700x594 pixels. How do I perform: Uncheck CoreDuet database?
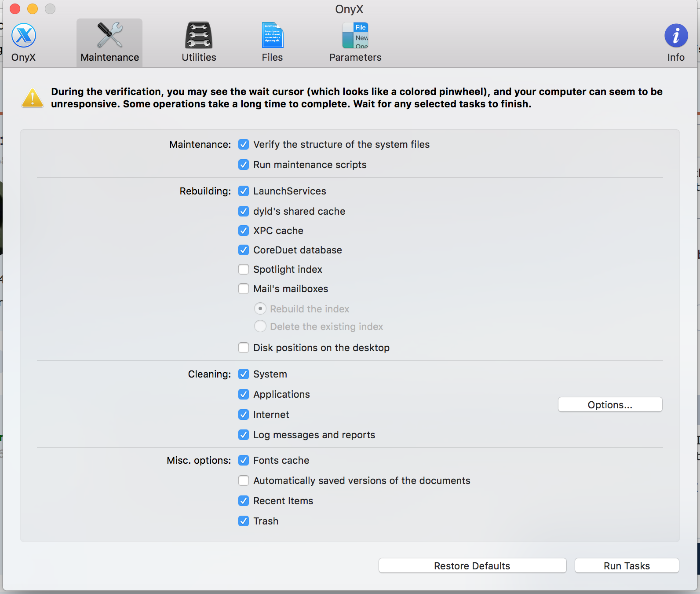(244, 250)
